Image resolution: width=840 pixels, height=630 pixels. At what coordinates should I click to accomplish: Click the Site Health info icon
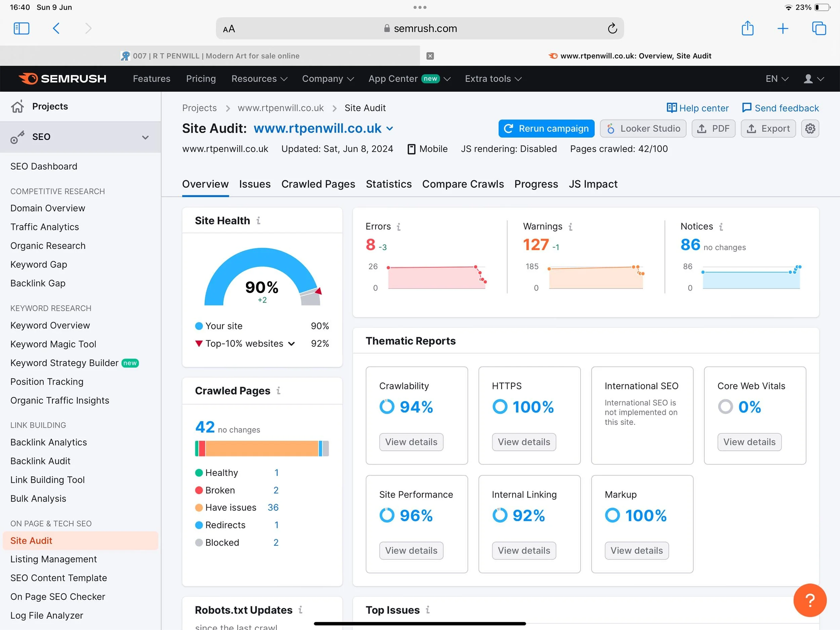pos(258,221)
